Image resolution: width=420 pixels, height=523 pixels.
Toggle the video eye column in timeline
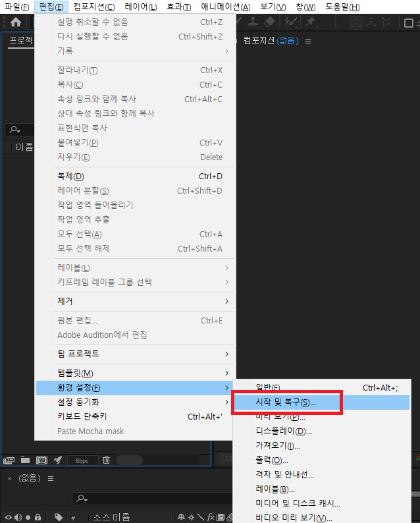click(9, 517)
